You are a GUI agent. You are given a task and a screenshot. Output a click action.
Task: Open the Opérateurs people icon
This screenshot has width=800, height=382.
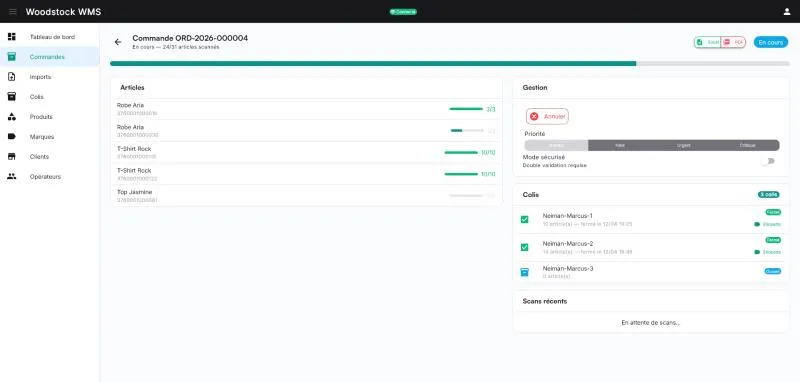[x=12, y=176]
